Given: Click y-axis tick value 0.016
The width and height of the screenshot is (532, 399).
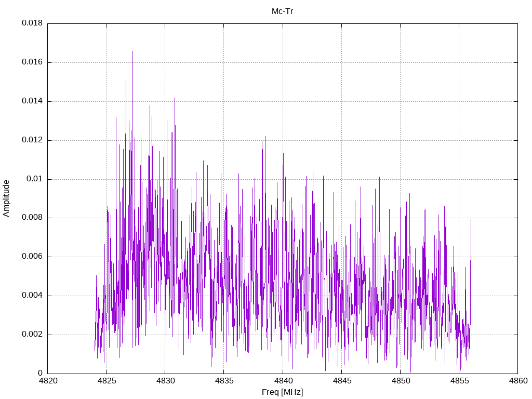Looking at the screenshot, I should click(x=32, y=62).
